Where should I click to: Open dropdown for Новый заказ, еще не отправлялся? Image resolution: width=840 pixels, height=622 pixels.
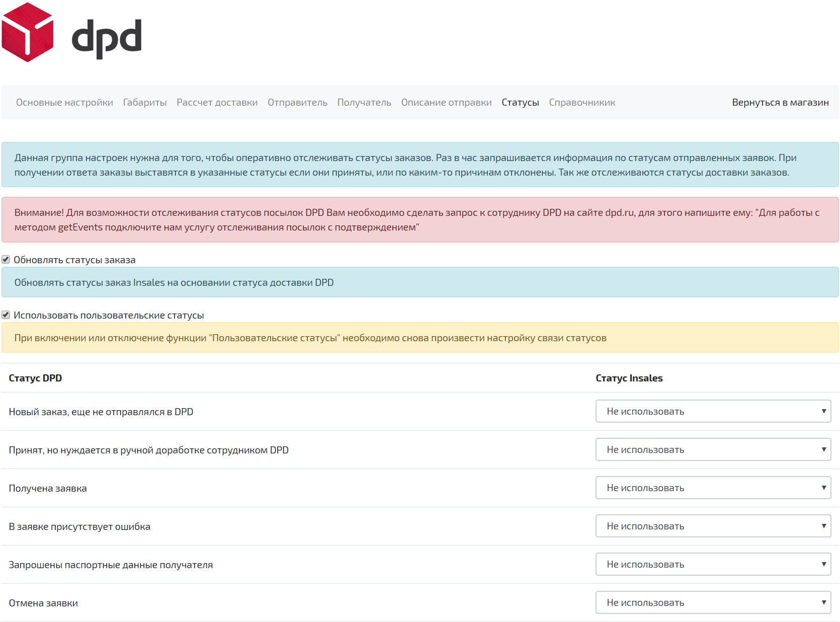point(713,411)
